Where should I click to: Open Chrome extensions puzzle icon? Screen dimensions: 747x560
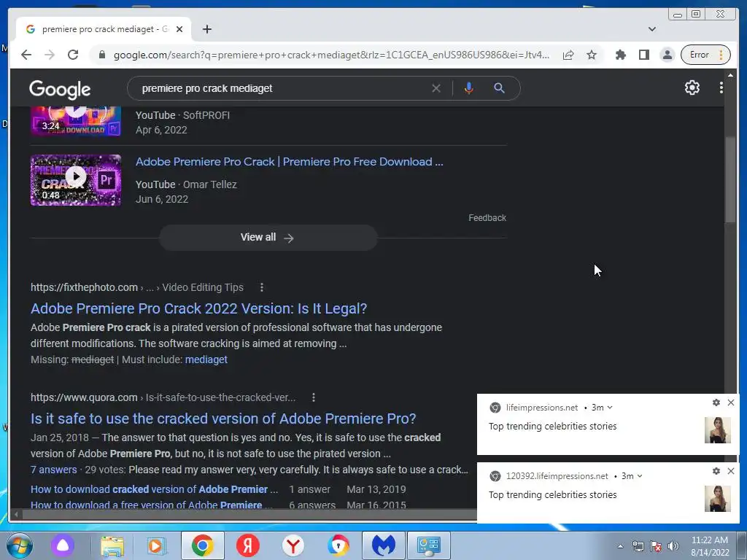pos(620,55)
